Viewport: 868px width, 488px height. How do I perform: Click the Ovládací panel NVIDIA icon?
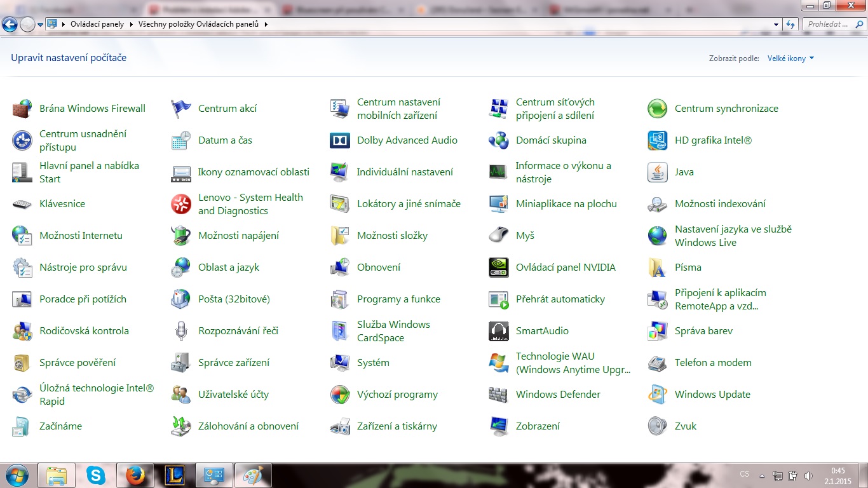498,268
